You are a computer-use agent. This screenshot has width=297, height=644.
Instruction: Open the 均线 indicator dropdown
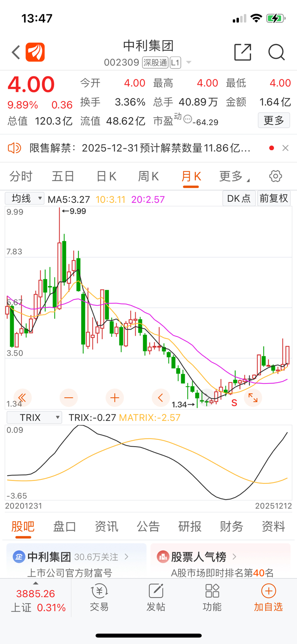[25, 198]
